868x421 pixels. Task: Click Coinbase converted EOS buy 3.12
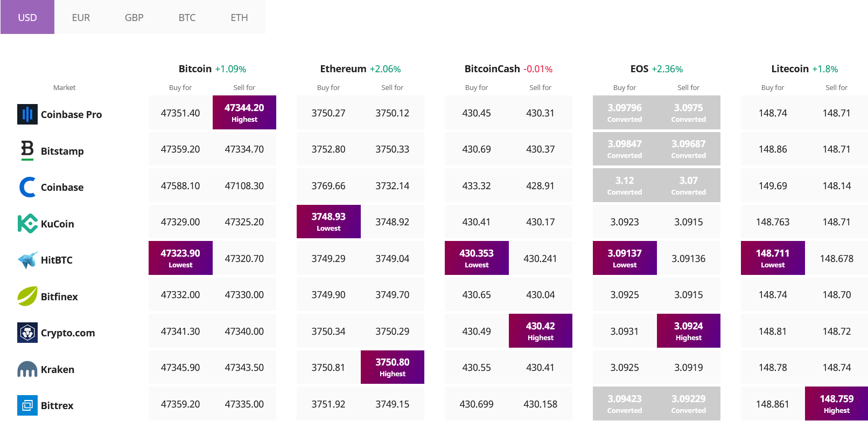625,185
